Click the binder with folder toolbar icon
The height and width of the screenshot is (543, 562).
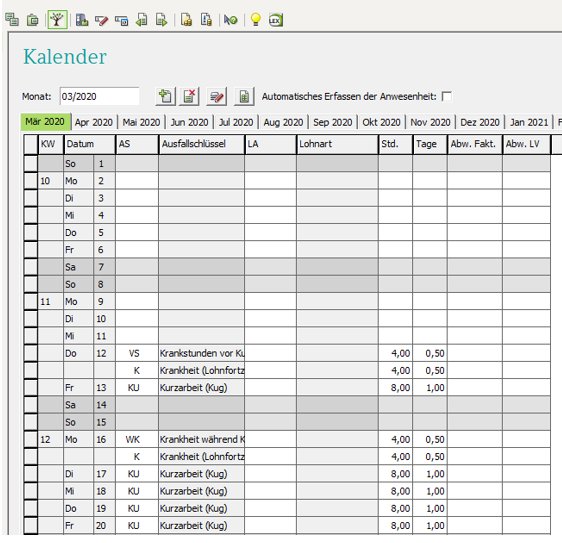(82, 20)
